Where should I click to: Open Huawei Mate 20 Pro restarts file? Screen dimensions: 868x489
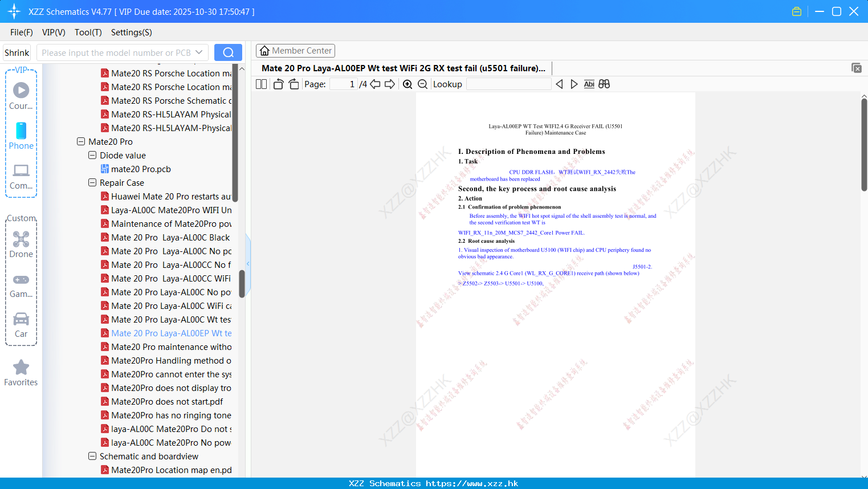pyautogui.click(x=166, y=196)
